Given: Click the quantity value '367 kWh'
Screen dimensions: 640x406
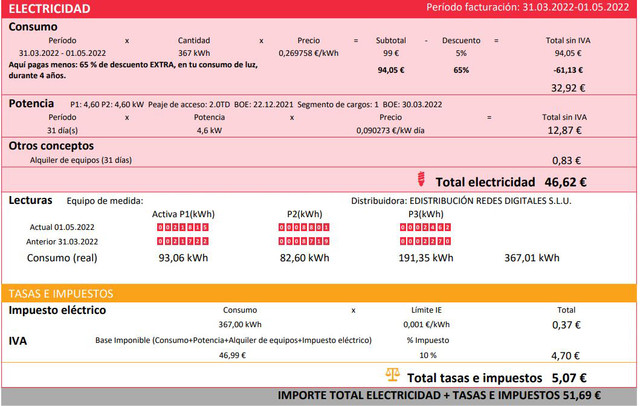Looking at the screenshot, I should [x=194, y=53].
